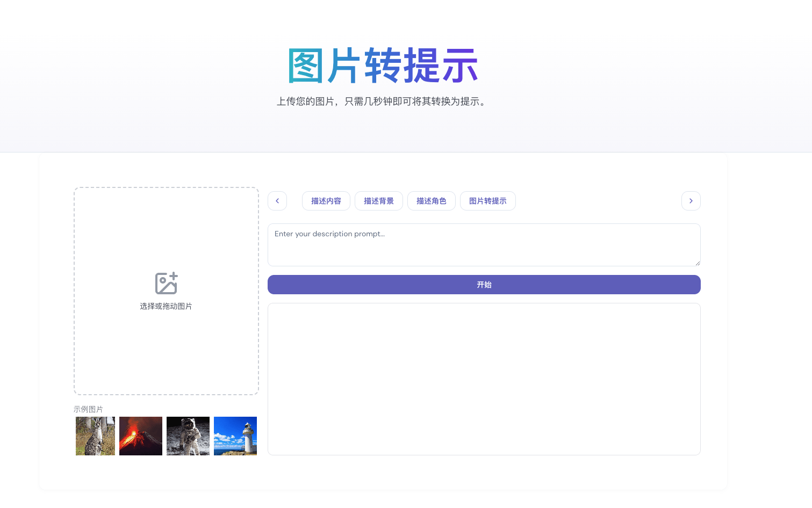Viewport: 812px width, 508px height.
Task: Focus the description prompt text field
Action: 484,245
